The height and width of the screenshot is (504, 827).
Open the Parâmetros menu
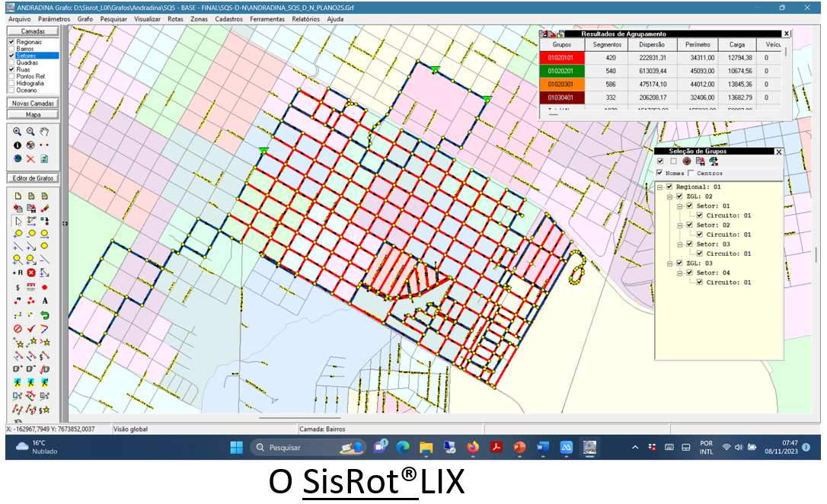pos(54,19)
